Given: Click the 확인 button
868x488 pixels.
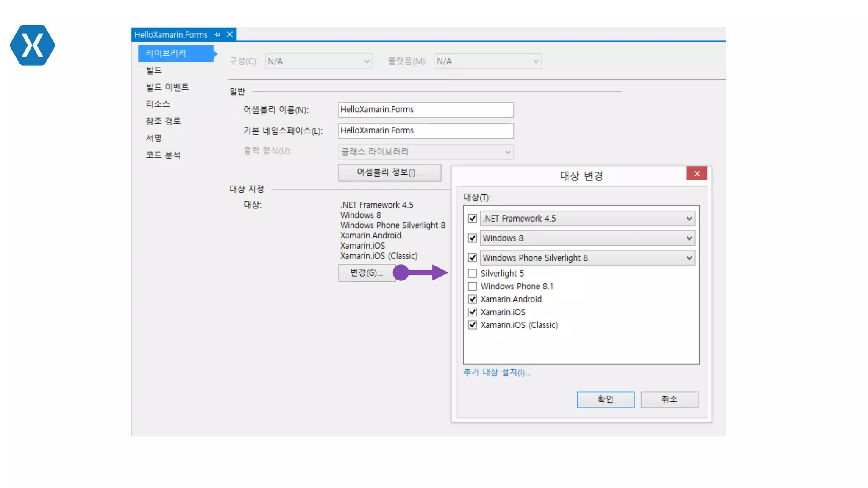Looking at the screenshot, I should (x=605, y=399).
